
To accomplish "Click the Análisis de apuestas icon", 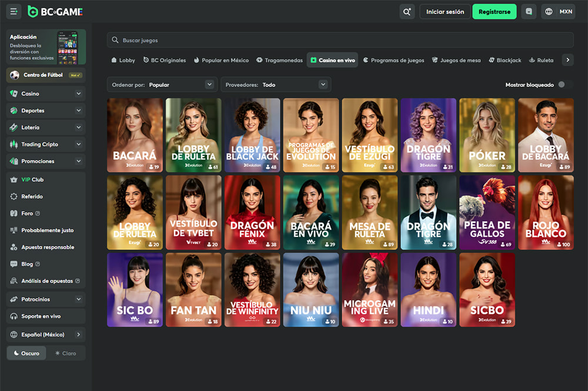I will pyautogui.click(x=14, y=281).
